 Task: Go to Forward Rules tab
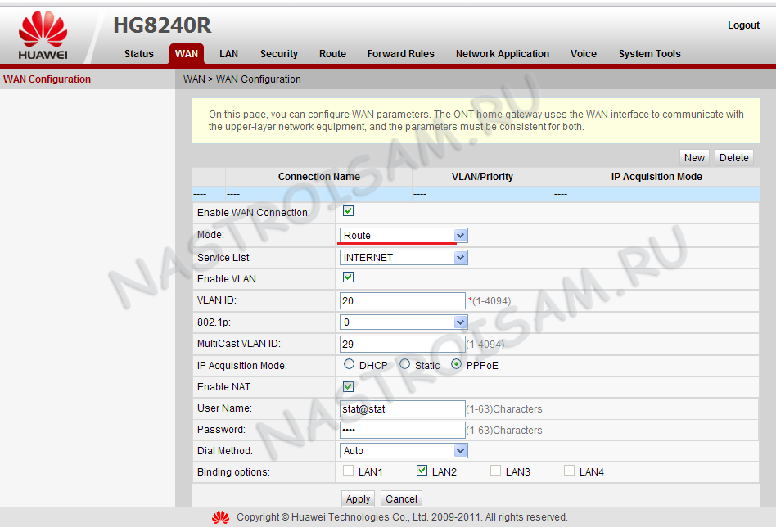pos(400,54)
